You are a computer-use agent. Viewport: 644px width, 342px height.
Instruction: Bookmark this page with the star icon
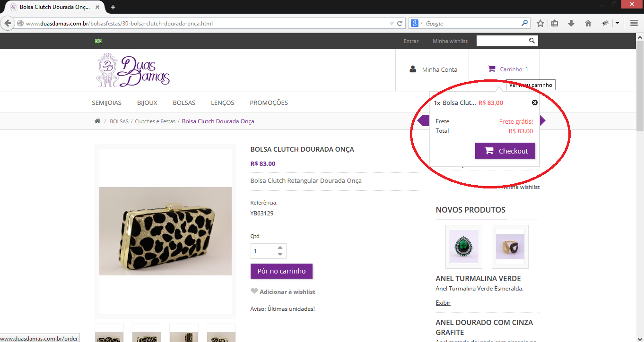coord(540,23)
